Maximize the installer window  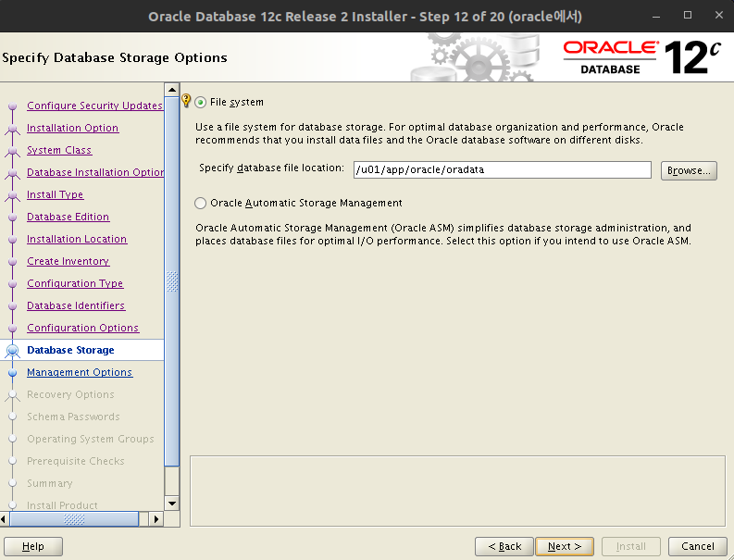pos(688,16)
